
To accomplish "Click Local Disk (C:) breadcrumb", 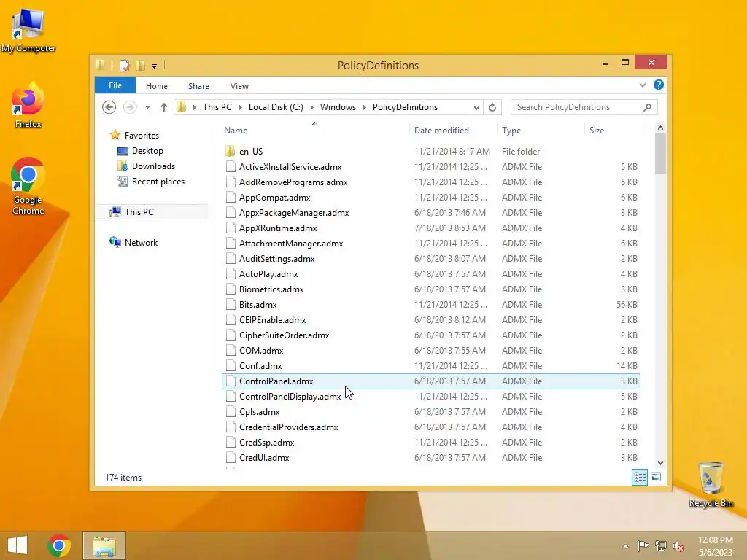I will [x=276, y=107].
